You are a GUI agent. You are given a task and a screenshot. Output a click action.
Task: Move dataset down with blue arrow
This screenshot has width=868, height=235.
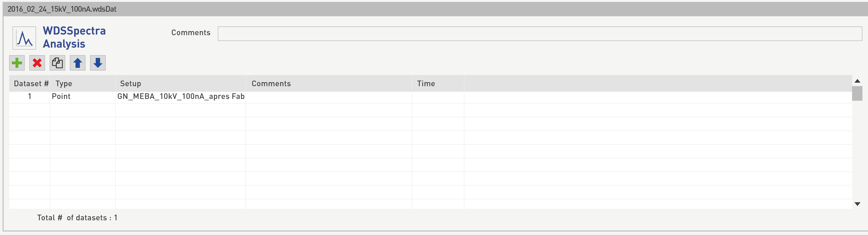coord(98,63)
